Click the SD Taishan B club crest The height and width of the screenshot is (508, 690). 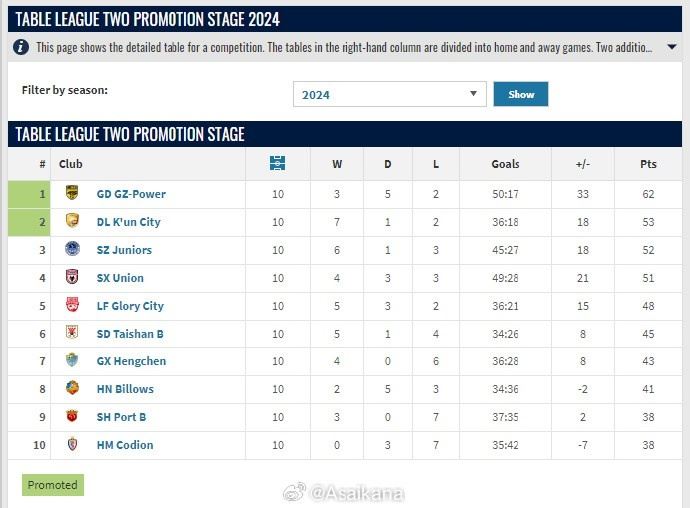[71, 333]
